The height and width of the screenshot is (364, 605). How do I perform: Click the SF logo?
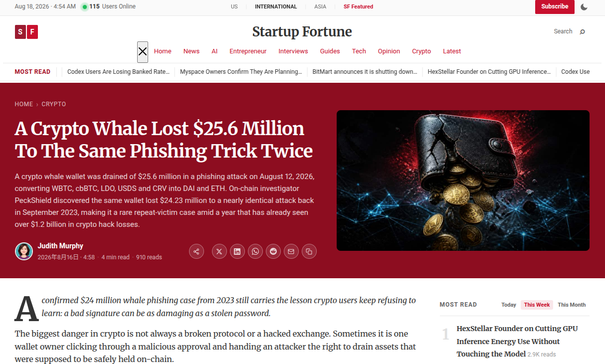tap(26, 32)
